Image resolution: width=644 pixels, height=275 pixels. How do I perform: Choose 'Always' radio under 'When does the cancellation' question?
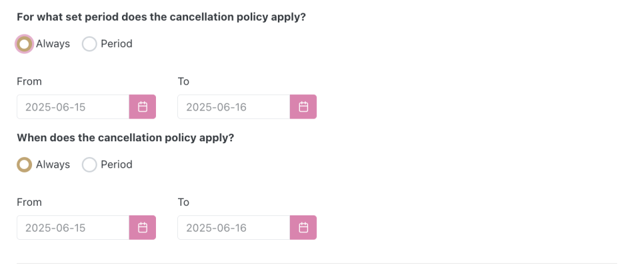pos(25,164)
